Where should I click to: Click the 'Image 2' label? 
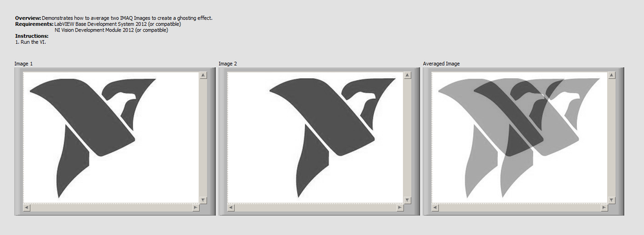[228, 64]
